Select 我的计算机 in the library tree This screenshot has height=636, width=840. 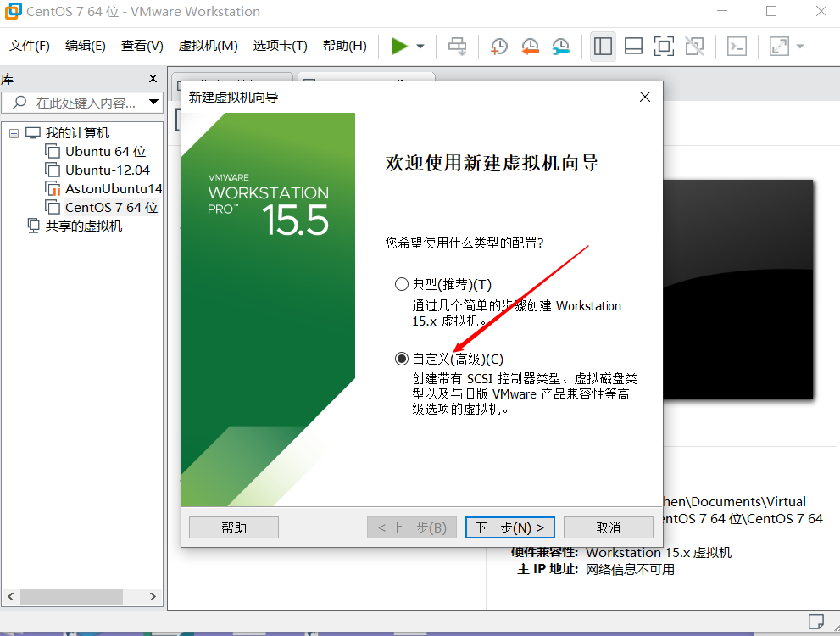click(76, 133)
